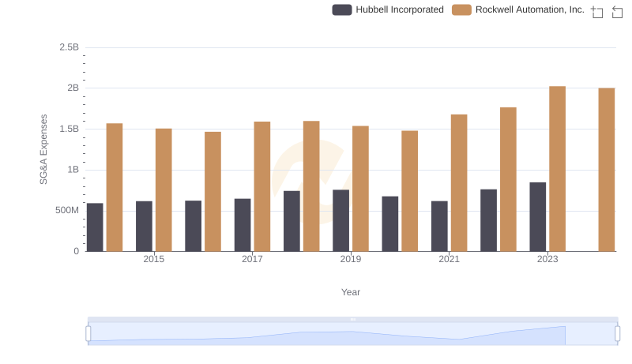Click the Rockwell orange legend swatch
632x364 pixels.
click(461, 9)
